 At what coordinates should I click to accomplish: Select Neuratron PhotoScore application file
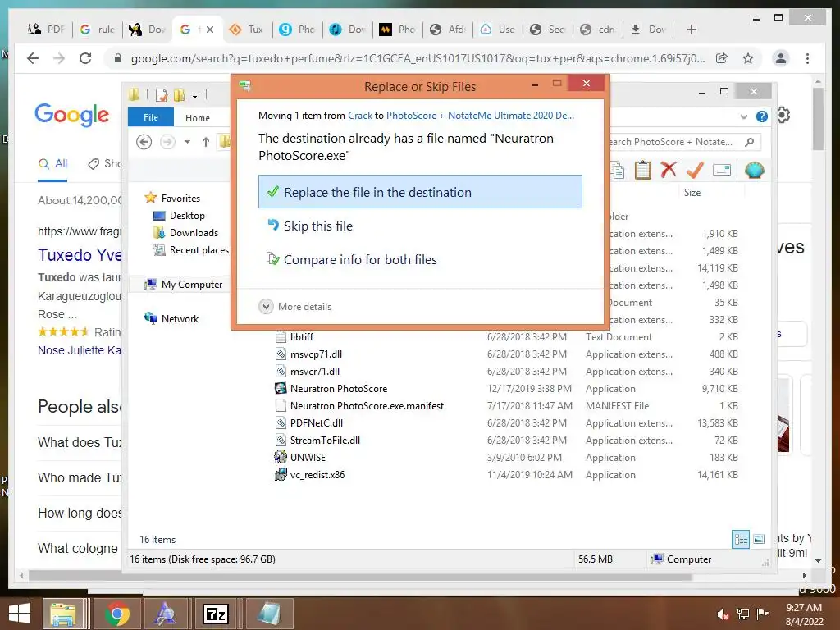(338, 388)
